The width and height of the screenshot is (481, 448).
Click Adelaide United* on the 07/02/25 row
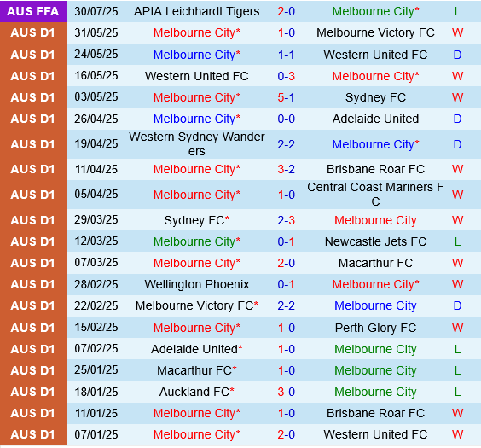coord(197,349)
